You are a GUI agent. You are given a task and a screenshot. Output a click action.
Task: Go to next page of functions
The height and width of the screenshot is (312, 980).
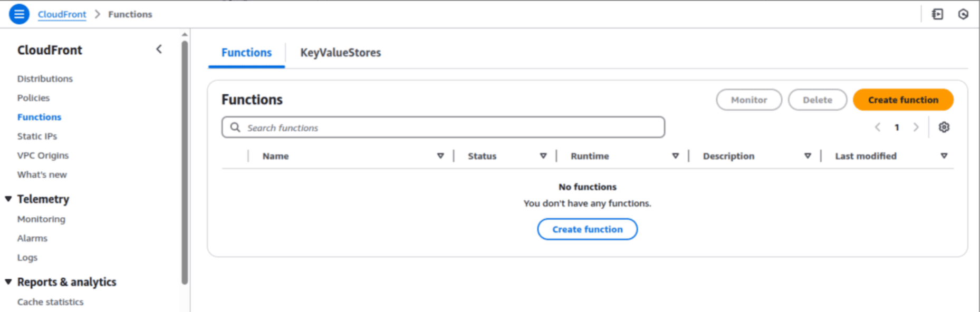(916, 127)
